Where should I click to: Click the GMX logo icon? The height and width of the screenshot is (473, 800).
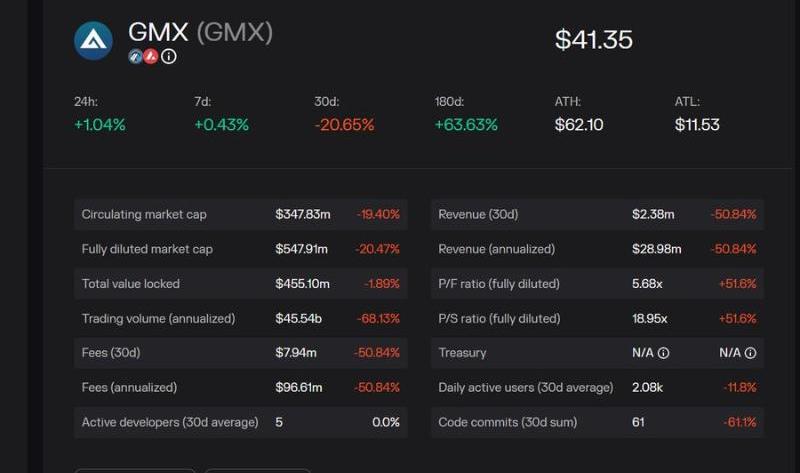[94, 40]
